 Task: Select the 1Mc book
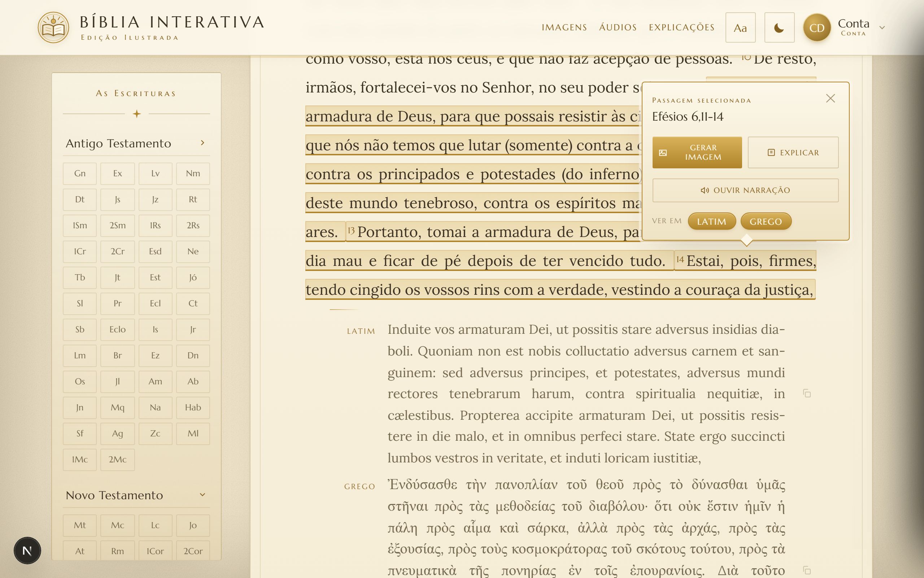80,460
